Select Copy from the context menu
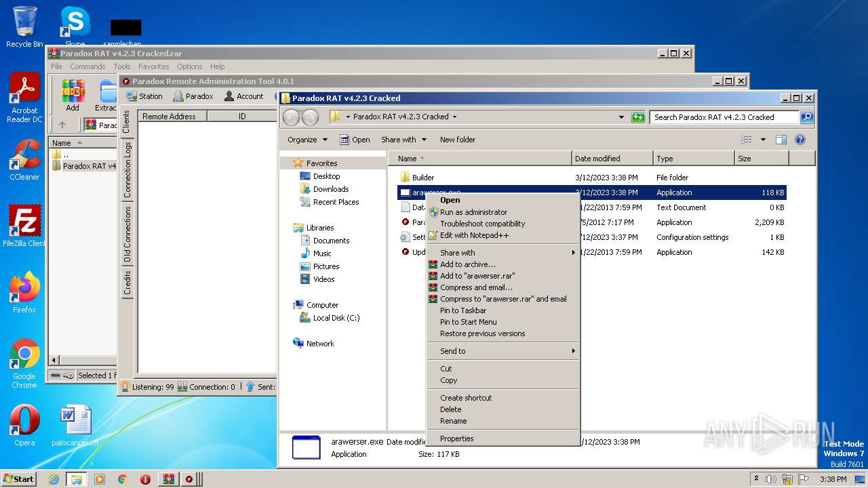This screenshot has height=488, width=868. click(502, 380)
